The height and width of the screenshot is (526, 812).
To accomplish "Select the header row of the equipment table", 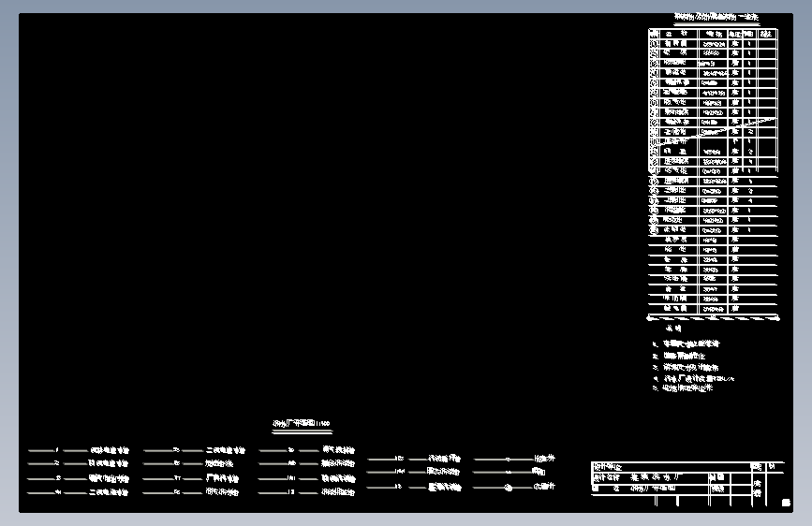I will coord(713,34).
